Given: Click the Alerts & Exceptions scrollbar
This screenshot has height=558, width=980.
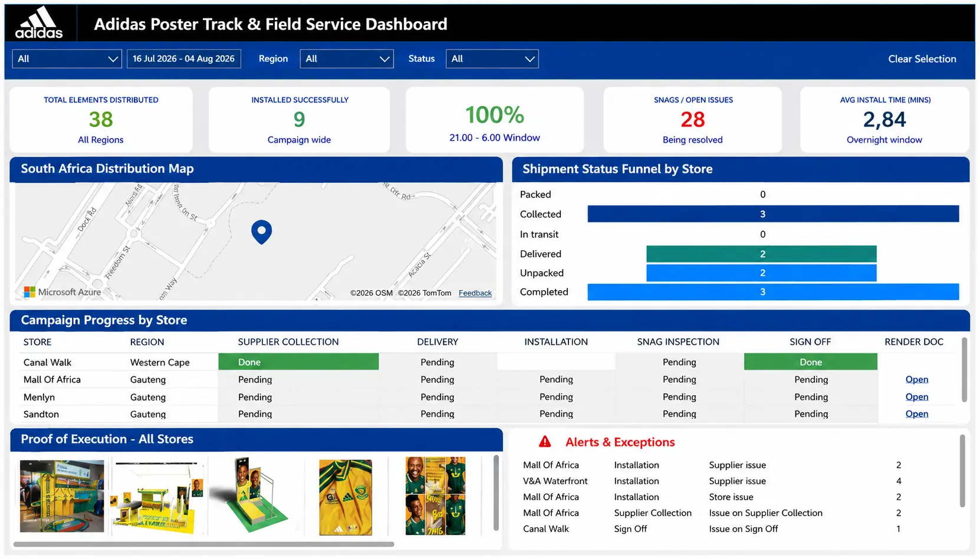Looking at the screenshot, I should tap(962, 471).
